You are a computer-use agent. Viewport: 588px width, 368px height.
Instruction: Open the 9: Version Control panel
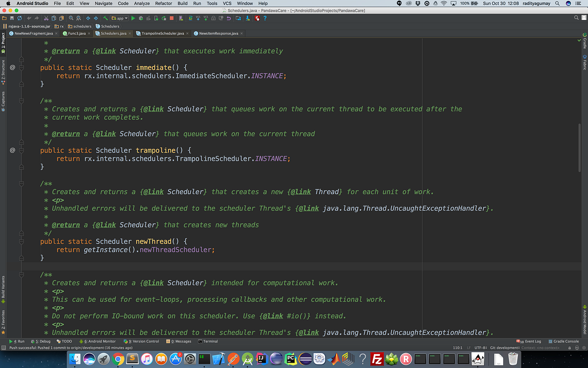click(x=141, y=341)
